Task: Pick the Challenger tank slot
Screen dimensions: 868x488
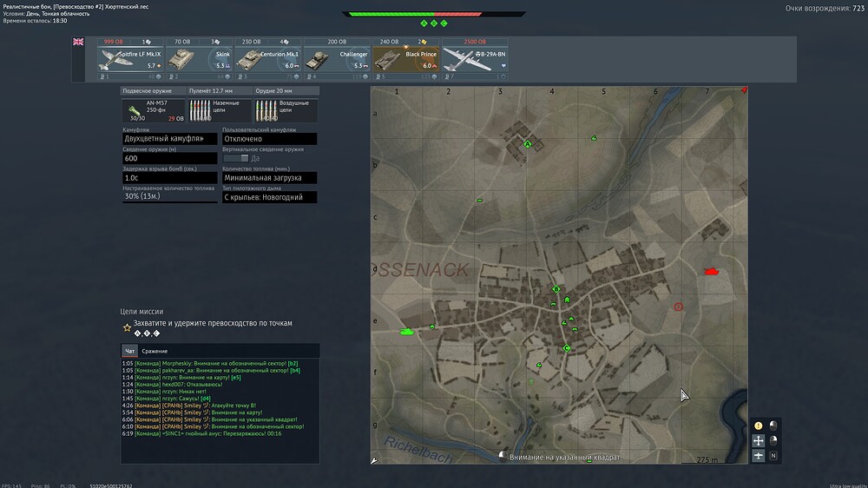Action: (337, 59)
